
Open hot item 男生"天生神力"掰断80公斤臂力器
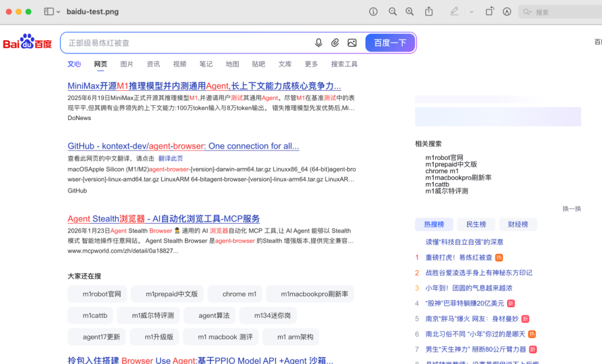click(x=475, y=350)
